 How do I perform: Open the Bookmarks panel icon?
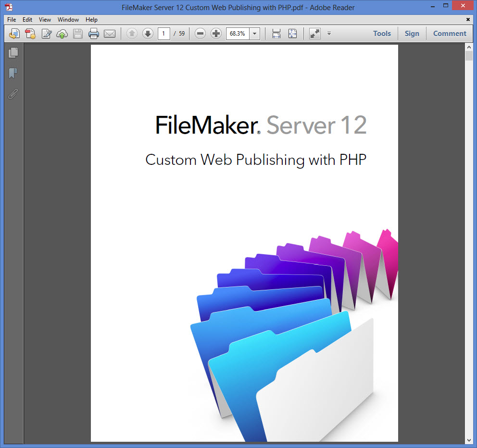(13, 73)
